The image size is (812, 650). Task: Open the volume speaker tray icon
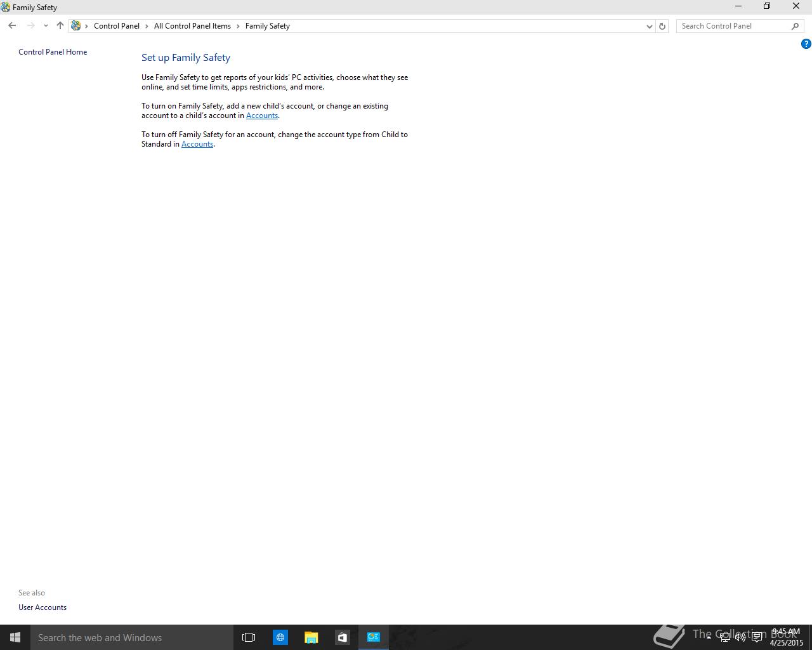pos(740,637)
